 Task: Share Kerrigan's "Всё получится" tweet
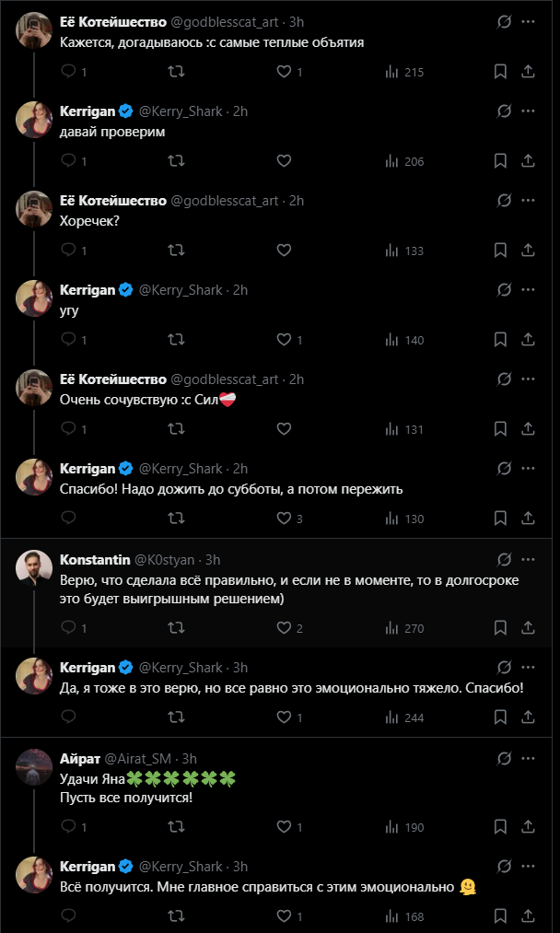(528, 916)
